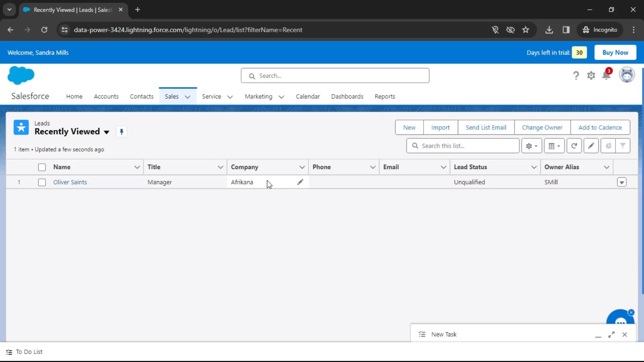The width and height of the screenshot is (644, 362).
Task: Open the Recently Viewed list view dropdown
Action: (107, 132)
